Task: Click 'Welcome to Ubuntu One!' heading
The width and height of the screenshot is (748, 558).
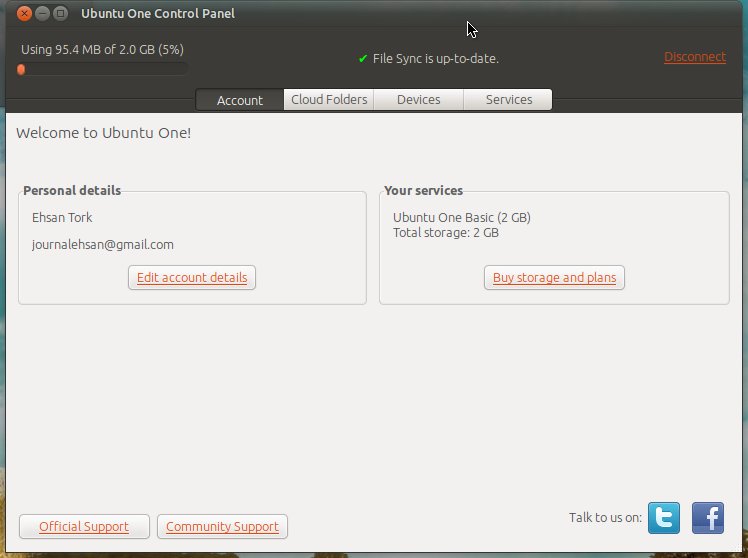Action: click(104, 133)
